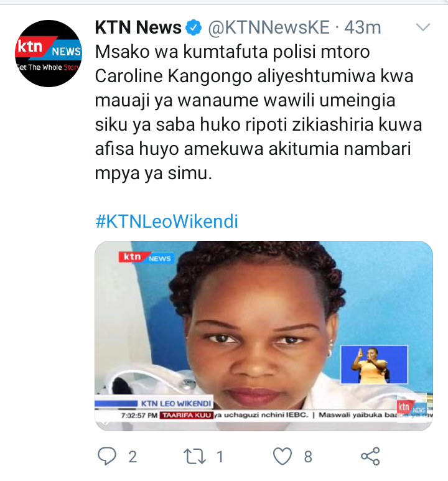Click the TAARIFA KUU ticker label
Image resolution: width=448 pixels, height=481 pixels.
(187, 416)
